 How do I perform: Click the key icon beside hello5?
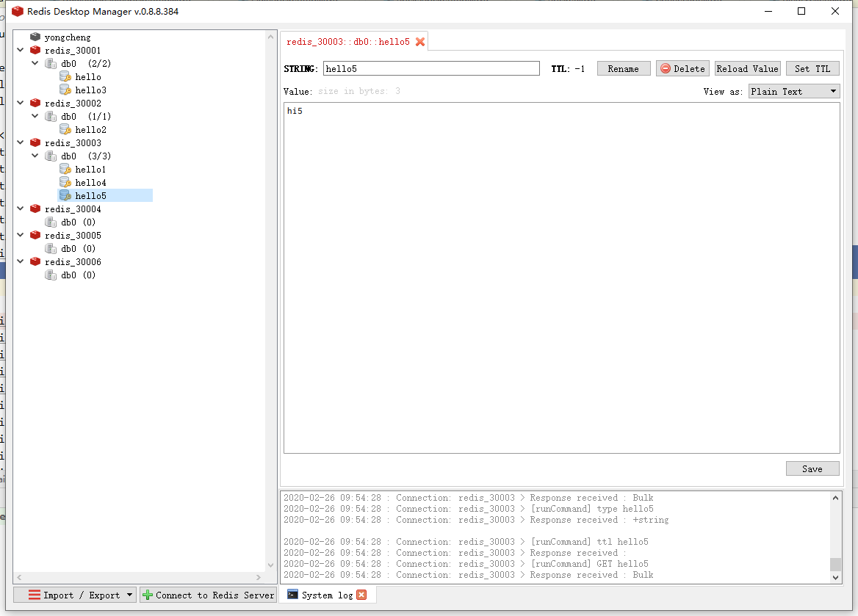click(x=65, y=195)
